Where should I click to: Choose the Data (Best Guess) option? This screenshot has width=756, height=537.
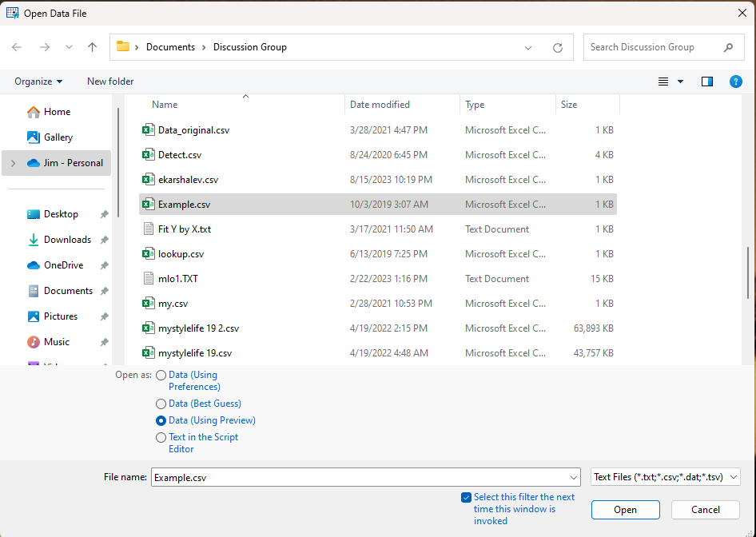pos(161,404)
